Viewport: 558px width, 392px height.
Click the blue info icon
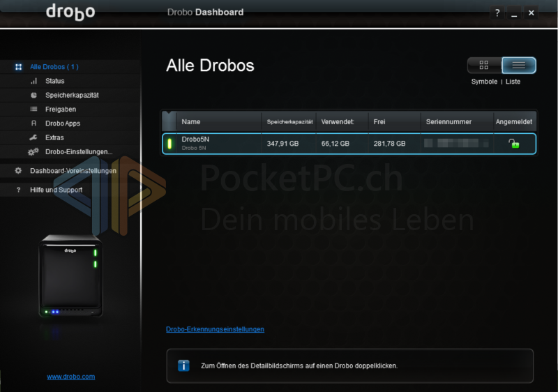[x=183, y=365]
